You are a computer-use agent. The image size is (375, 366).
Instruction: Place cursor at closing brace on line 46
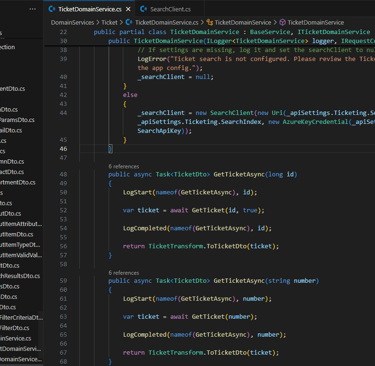pyautogui.click(x=110, y=149)
